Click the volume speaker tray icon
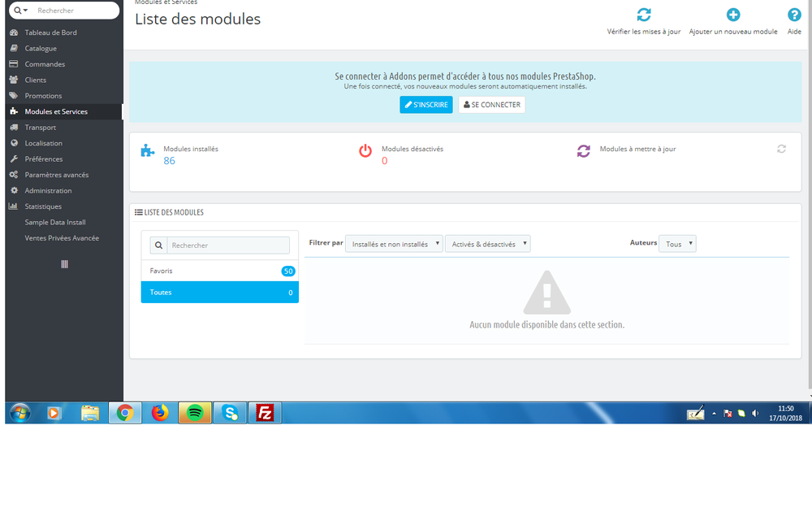Viewport: 812px width, 508px height. (x=755, y=413)
